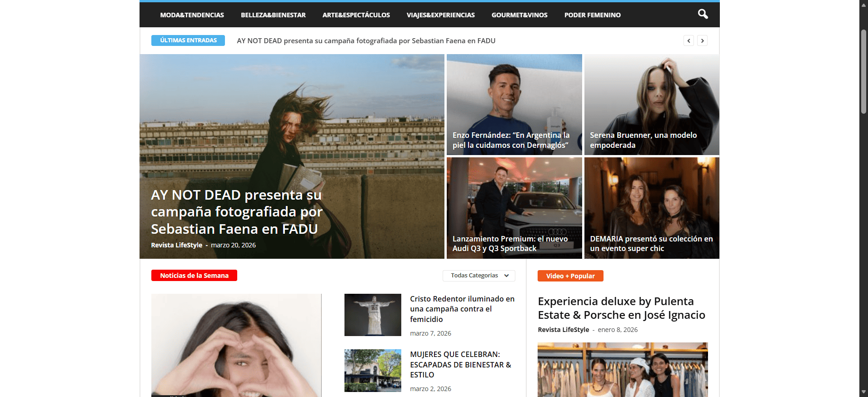
Task: Click the next news ticker arrow
Action: [702, 41]
